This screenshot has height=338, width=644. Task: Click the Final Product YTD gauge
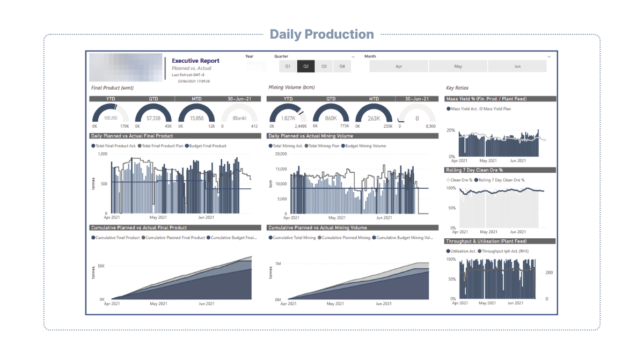[111, 115]
